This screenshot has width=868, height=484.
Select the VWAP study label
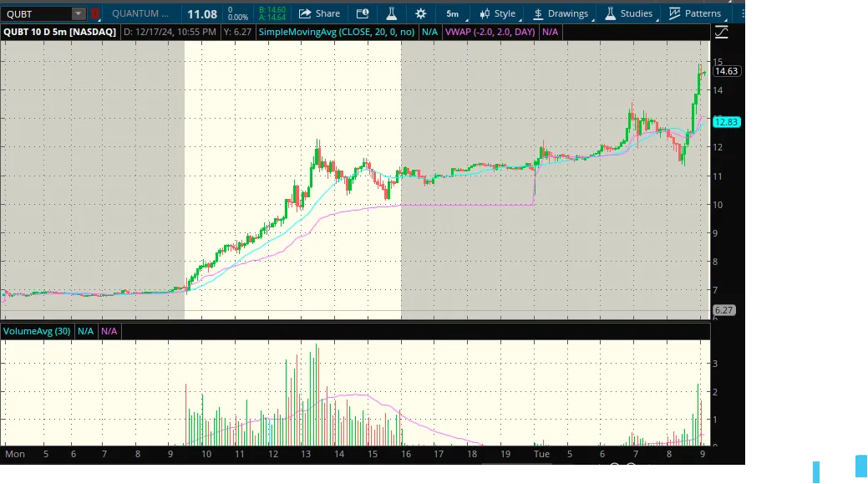[x=490, y=32]
